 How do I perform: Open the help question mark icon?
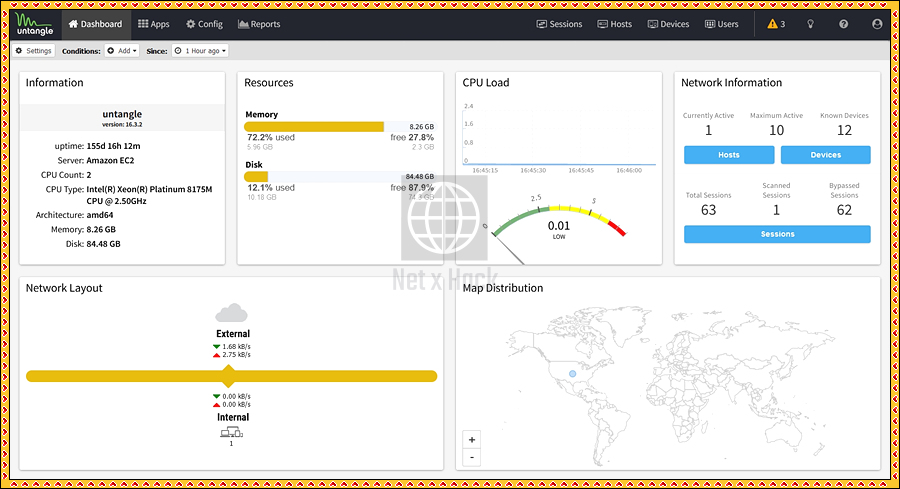(843, 24)
